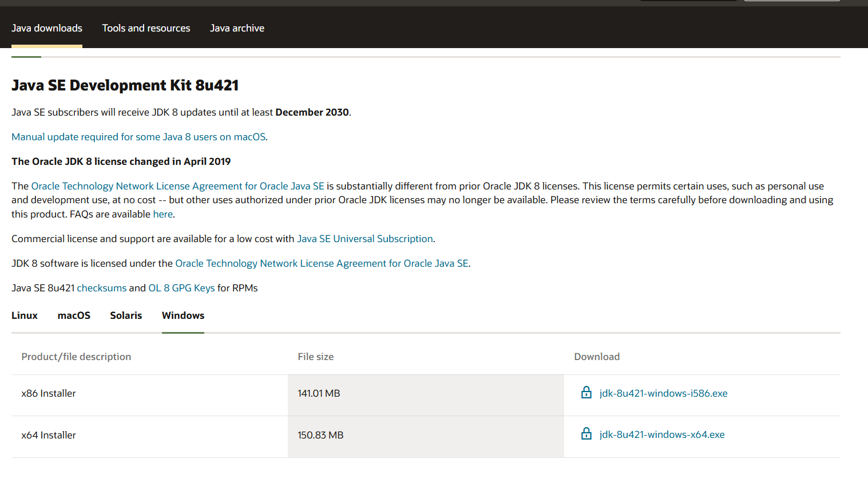This screenshot has width=868, height=482.
Task: Select the macOS platform tab
Action: tap(74, 315)
